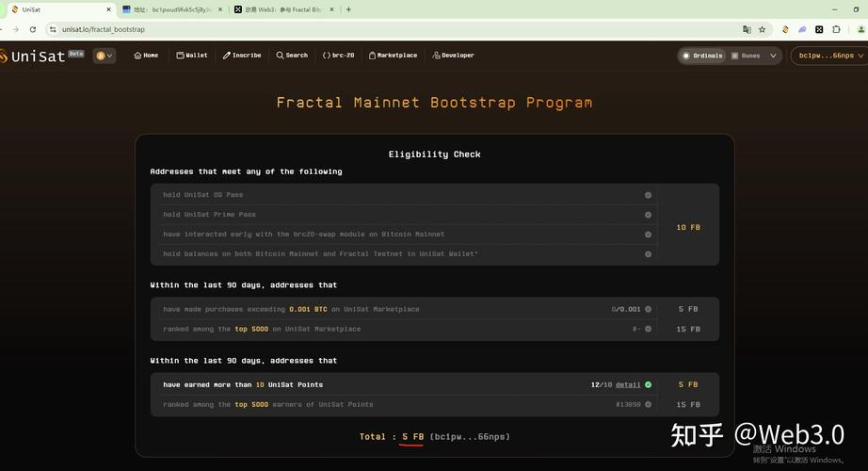
Task: Open the translate page icon
Action: (747, 29)
